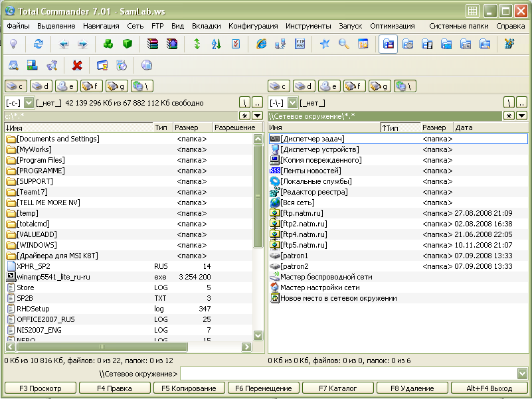Click the network computers connection icon
Screen dimensions: 532x399
[280, 44]
